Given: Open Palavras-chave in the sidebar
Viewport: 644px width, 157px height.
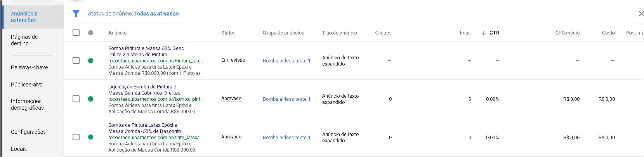Looking at the screenshot, I should pyautogui.click(x=30, y=67).
